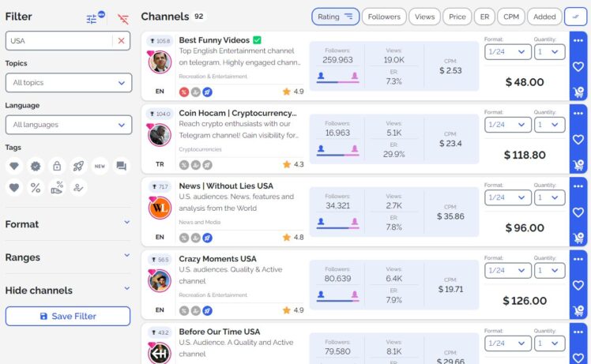The width and height of the screenshot is (591, 364).
Task: Click Coin Hocam avatar thumbnail
Action: (160, 135)
